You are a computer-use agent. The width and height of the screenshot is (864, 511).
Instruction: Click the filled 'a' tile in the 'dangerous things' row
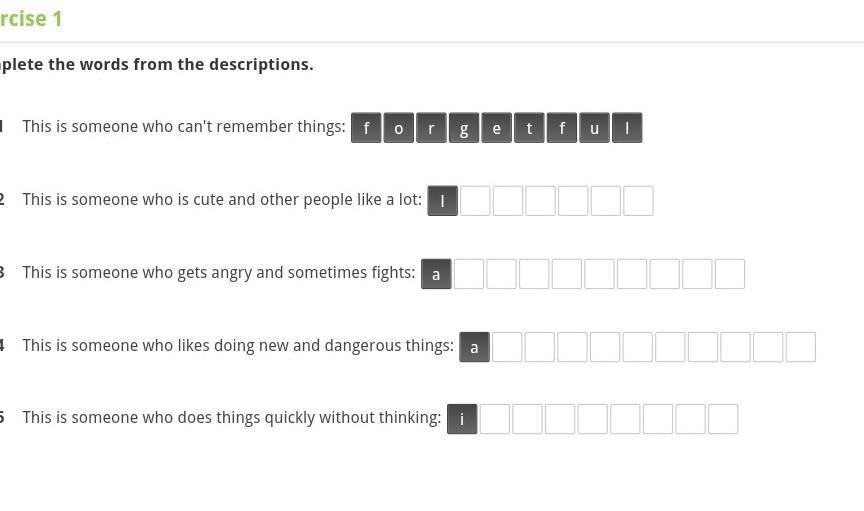(x=474, y=347)
